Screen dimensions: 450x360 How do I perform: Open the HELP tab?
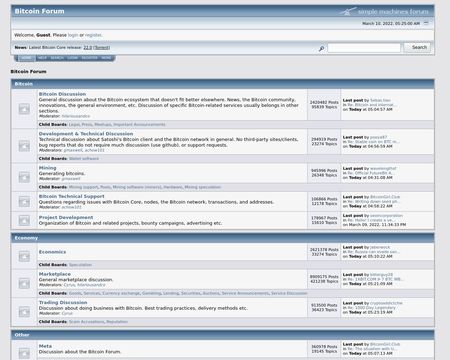tap(42, 58)
